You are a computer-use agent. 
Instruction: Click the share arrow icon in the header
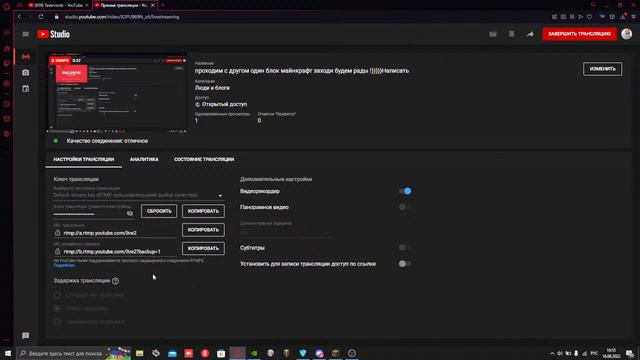tap(530, 34)
